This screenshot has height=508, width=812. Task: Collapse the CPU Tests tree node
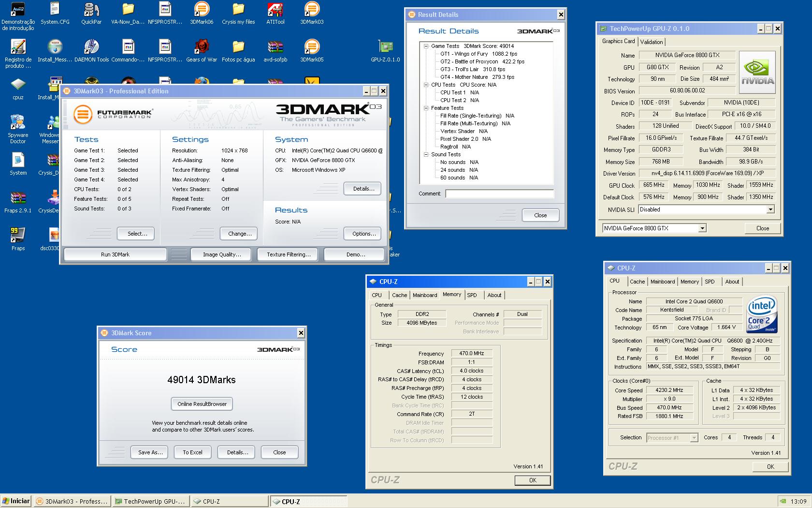pyautogui.click(x=426, y=85)
